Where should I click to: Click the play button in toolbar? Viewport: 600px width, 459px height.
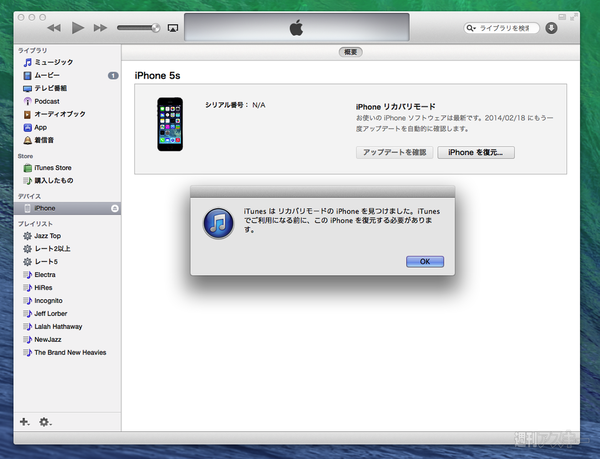point(78,28)
